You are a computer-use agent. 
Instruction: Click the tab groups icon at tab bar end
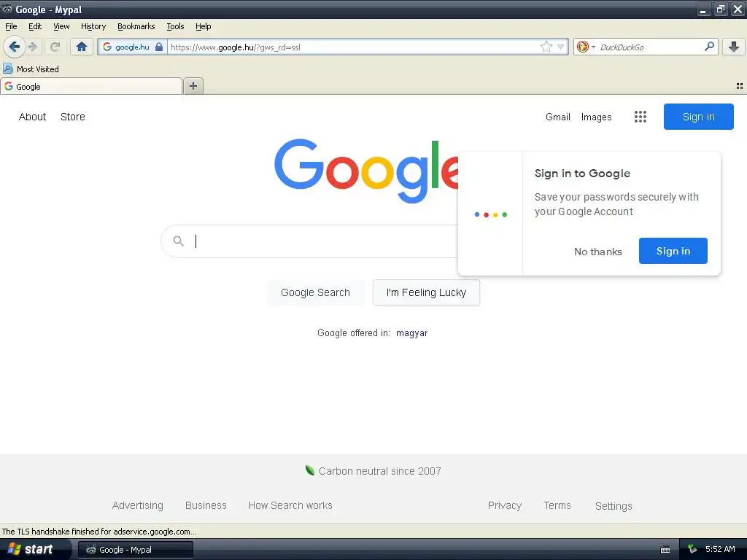(x=740, y=86)
